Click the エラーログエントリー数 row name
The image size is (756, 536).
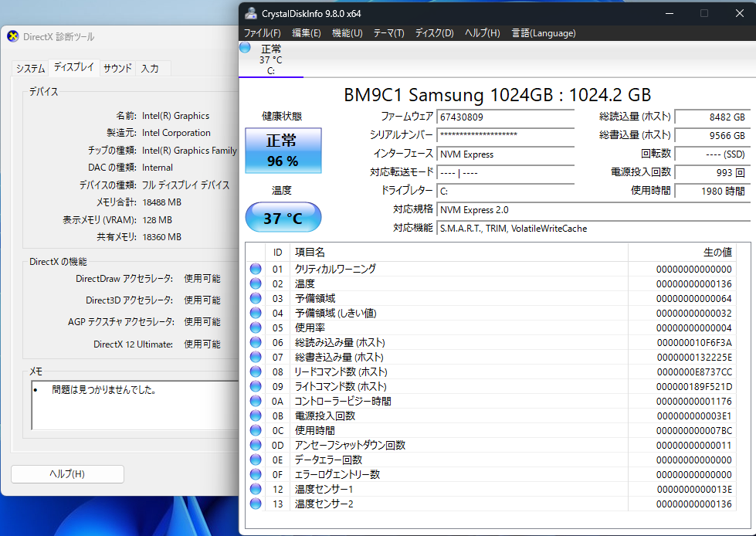[x=337, y=474]
